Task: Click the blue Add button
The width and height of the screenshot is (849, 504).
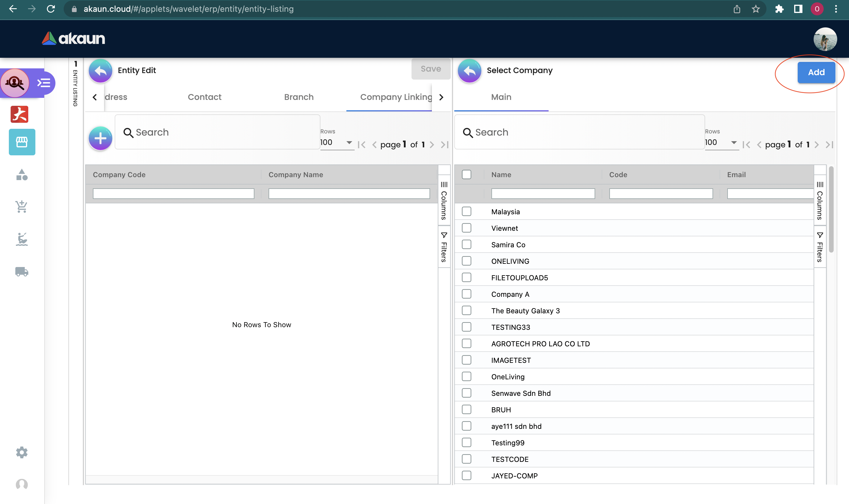Action: [816, 72]
